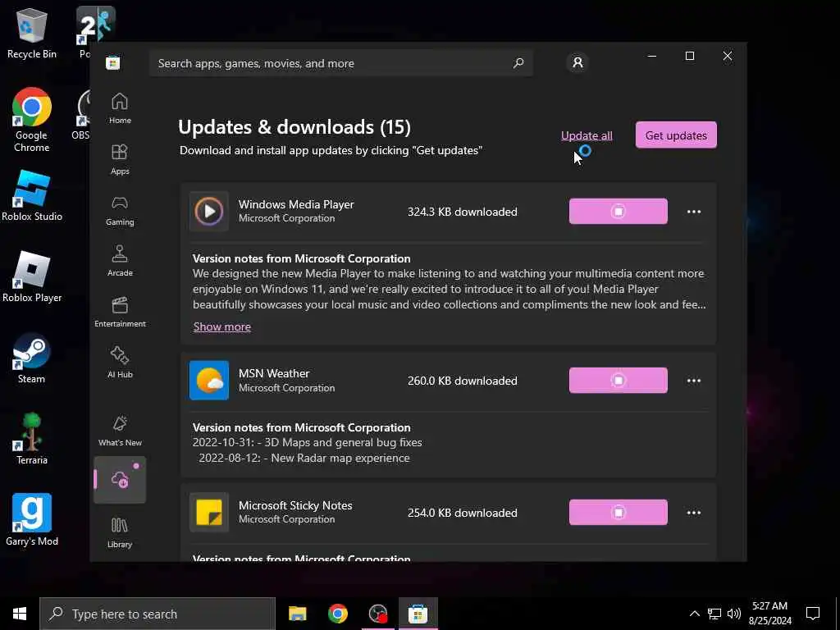
Task: Open the volume control in system tray
Action: (x=734, y=614)
